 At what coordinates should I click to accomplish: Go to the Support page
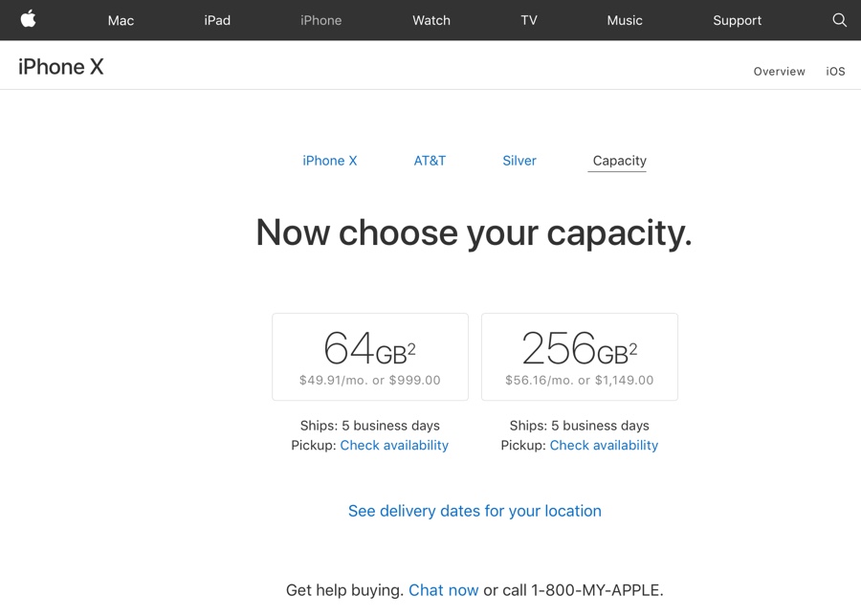click(737, 20)
